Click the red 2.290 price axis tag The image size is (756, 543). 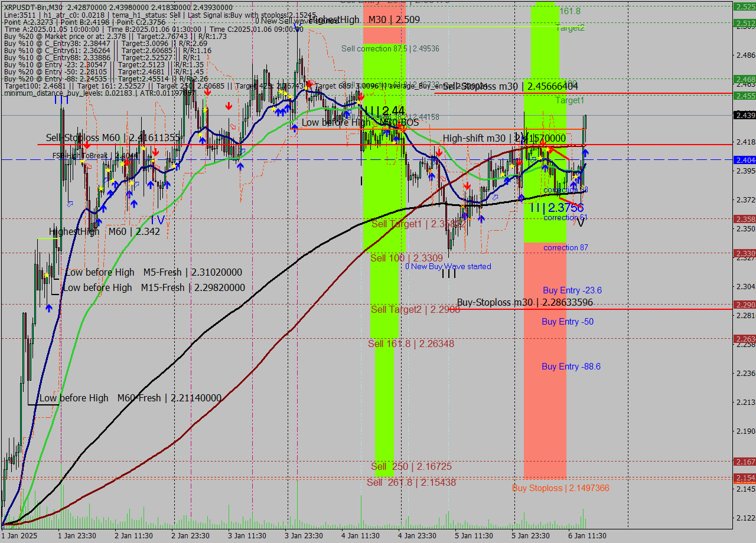[x=744, y=305]
